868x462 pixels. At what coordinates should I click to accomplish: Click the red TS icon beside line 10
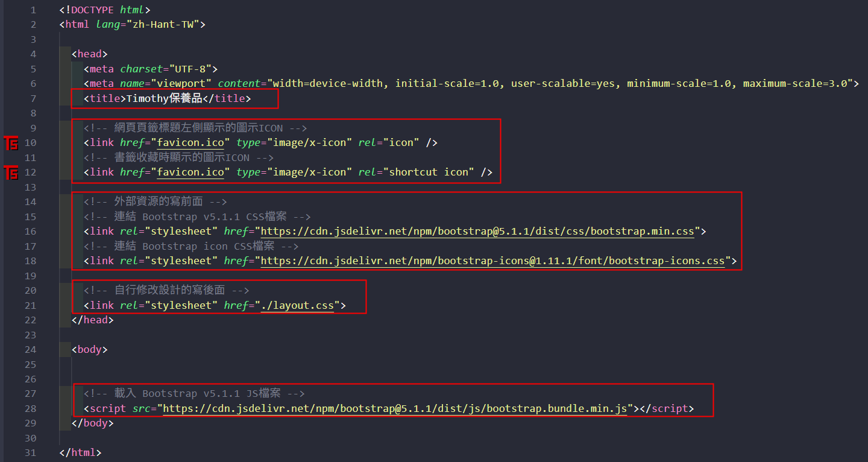tap(11, 143)
